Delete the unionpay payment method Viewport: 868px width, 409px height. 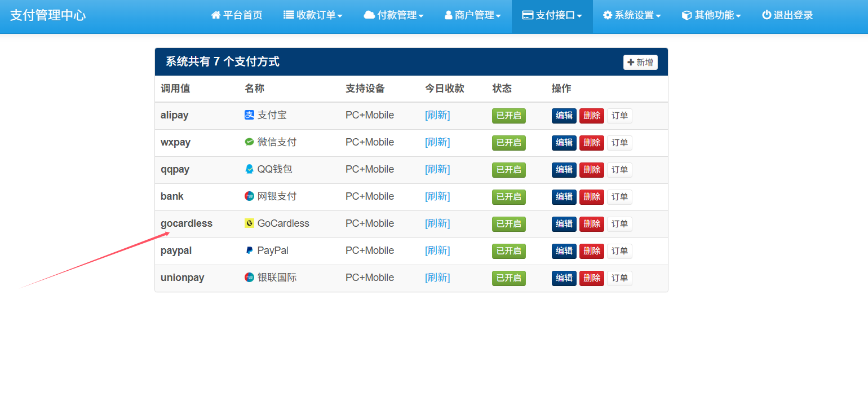point(591,278)
